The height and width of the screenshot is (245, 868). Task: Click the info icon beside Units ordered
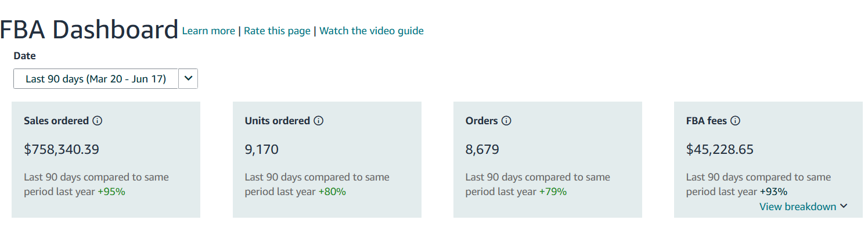click(319, 121)
